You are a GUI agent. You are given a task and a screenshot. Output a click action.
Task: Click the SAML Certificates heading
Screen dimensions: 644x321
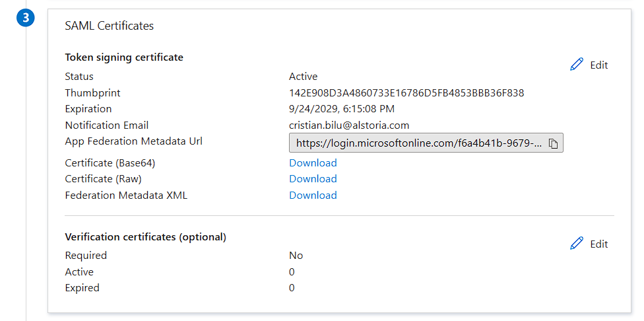click(110, 26)
